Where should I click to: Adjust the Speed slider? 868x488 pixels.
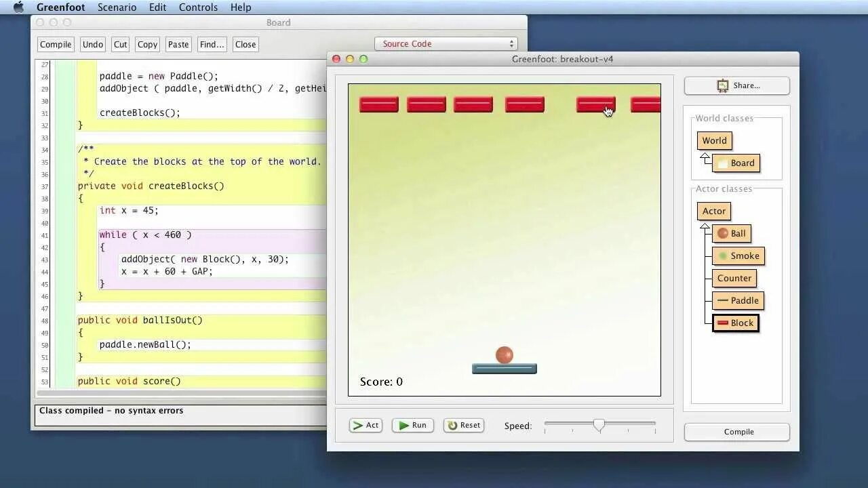click(599, 425)
